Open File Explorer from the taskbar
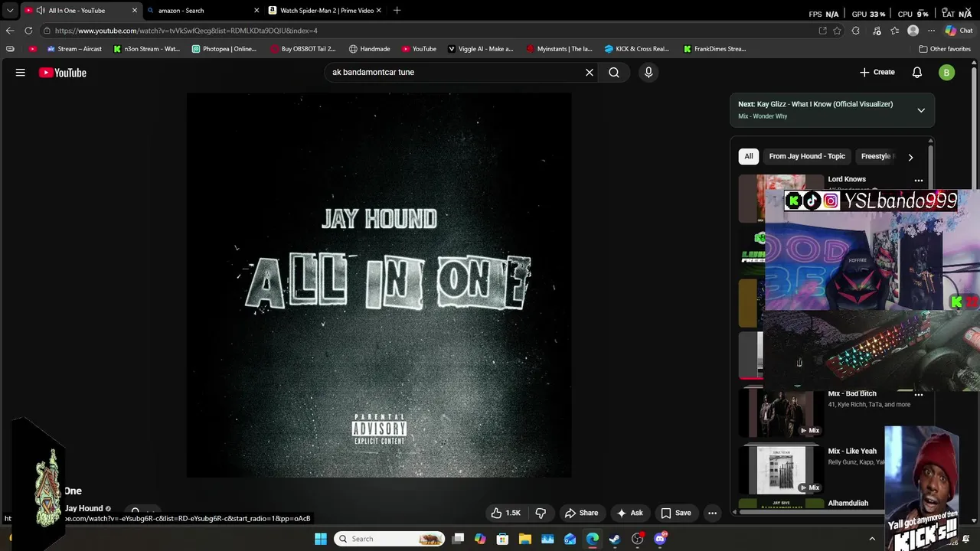980x551 pixels. (525, 539)
